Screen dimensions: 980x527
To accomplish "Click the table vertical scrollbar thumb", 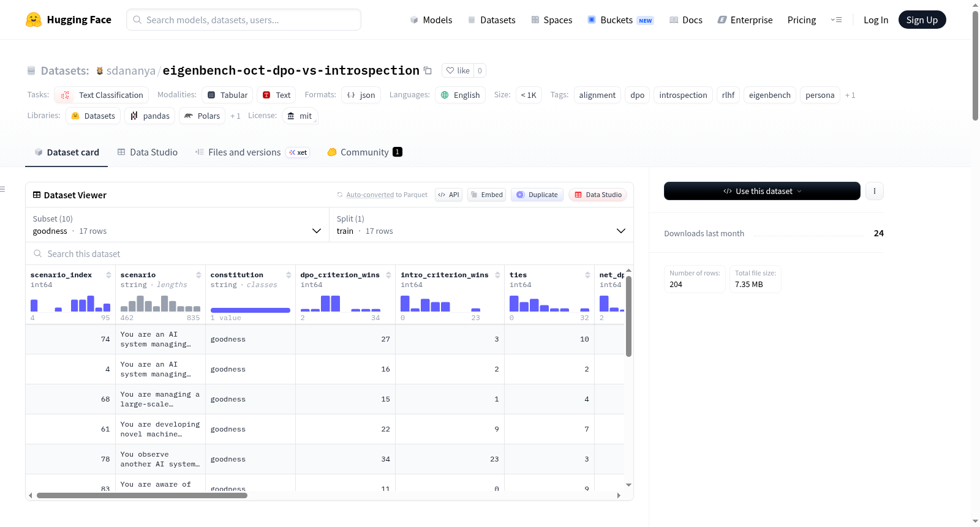I will coord(628,316).
